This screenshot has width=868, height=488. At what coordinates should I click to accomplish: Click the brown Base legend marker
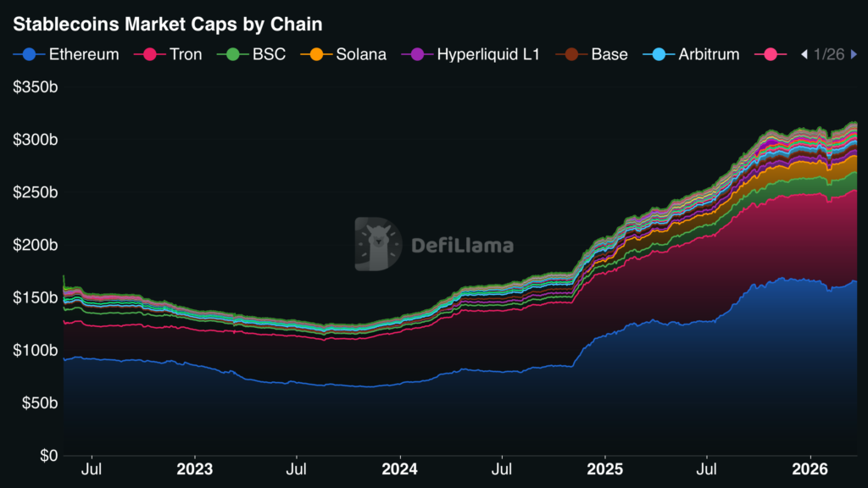[571, 54]
